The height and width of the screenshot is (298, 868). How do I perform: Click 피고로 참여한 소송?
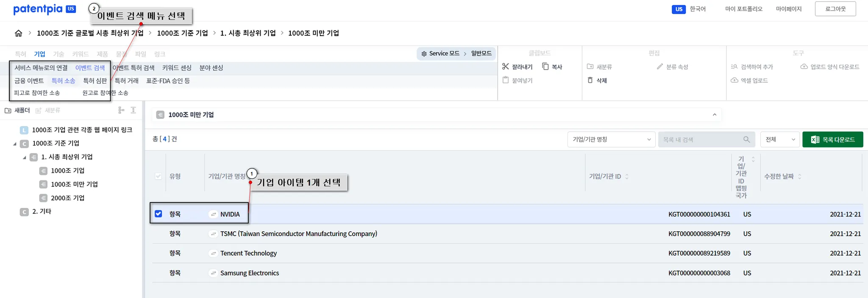[37, 93]
